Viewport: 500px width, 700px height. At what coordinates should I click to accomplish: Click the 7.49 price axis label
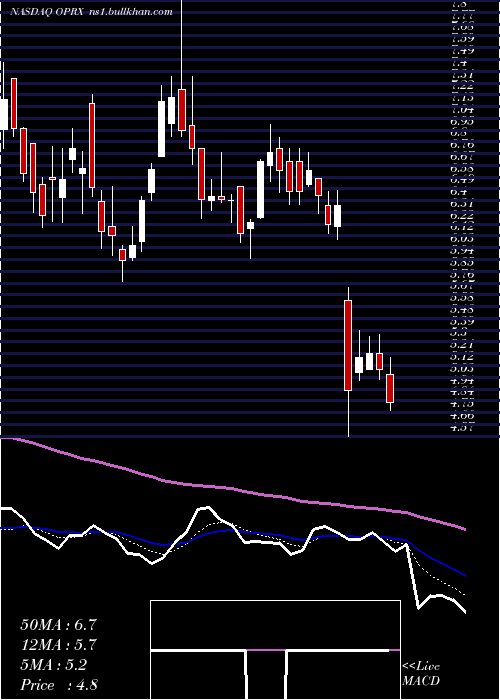(463, 50)
